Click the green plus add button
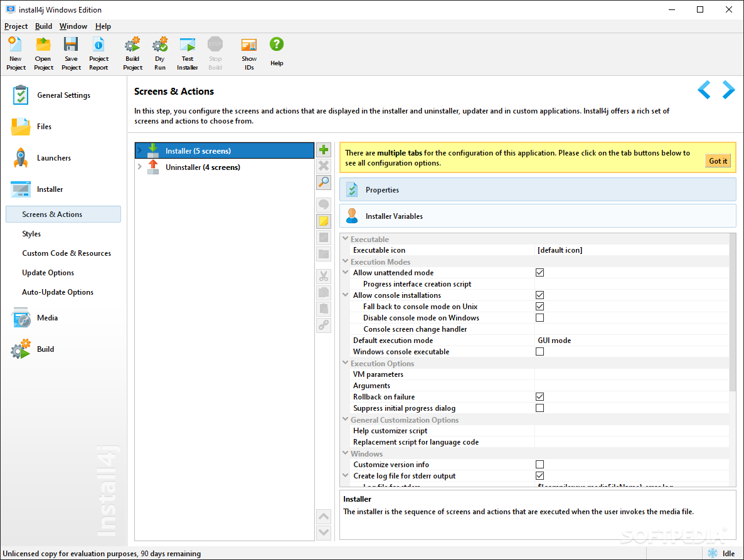The image size is (744, 560). click(324, 150)
